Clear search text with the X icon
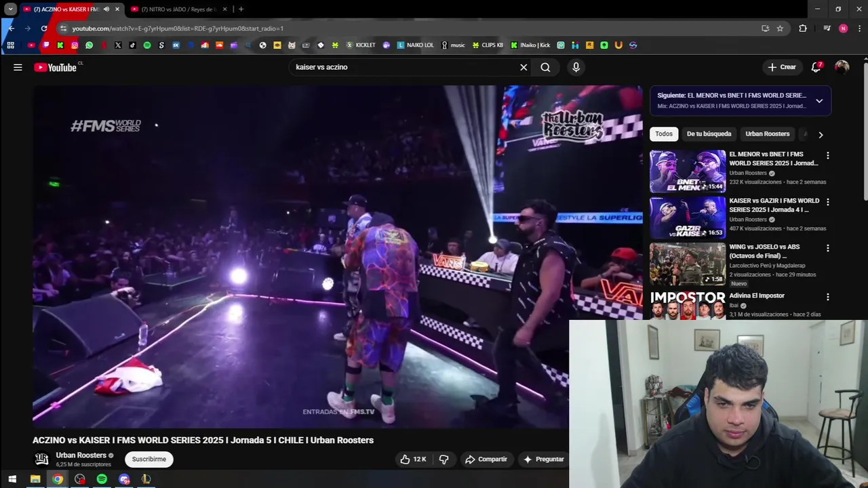This screenshot has height=488, width=868. [524, 67]
